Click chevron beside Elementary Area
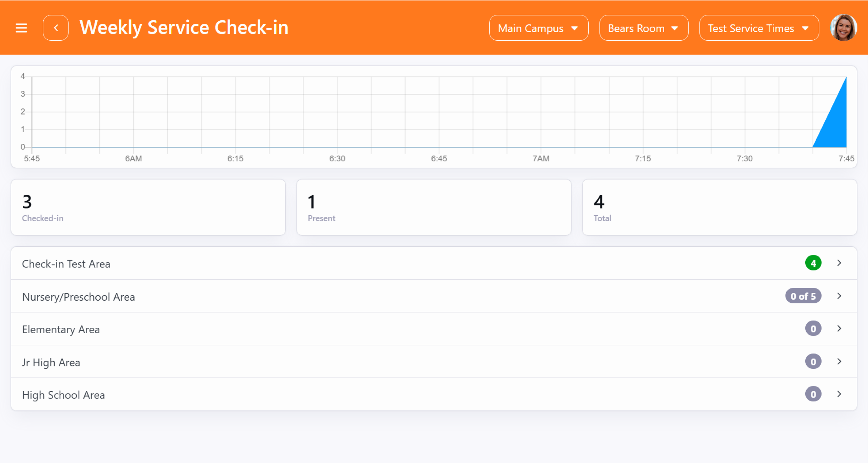This screenshot has width=868, height=463. tap(839, 328)
